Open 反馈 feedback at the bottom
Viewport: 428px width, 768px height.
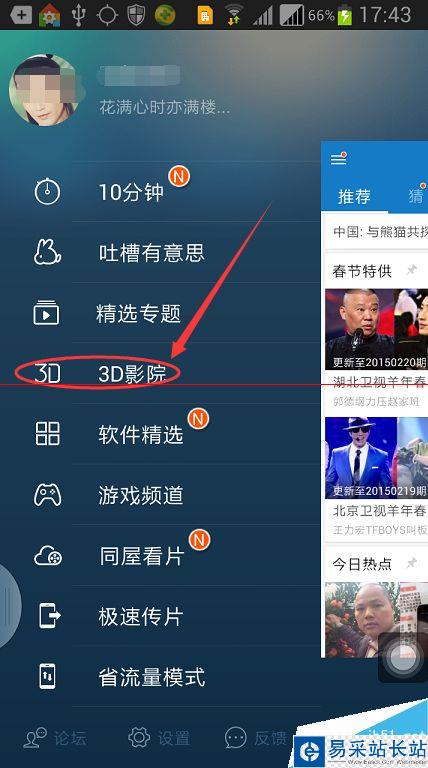tap(255, 738)
